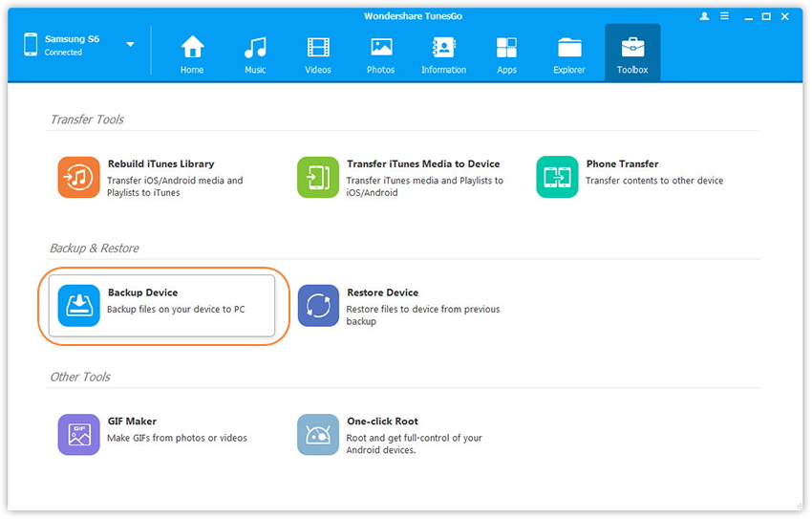
Task: Click the 'Connected' status text
Action: (x=63, y=53)
